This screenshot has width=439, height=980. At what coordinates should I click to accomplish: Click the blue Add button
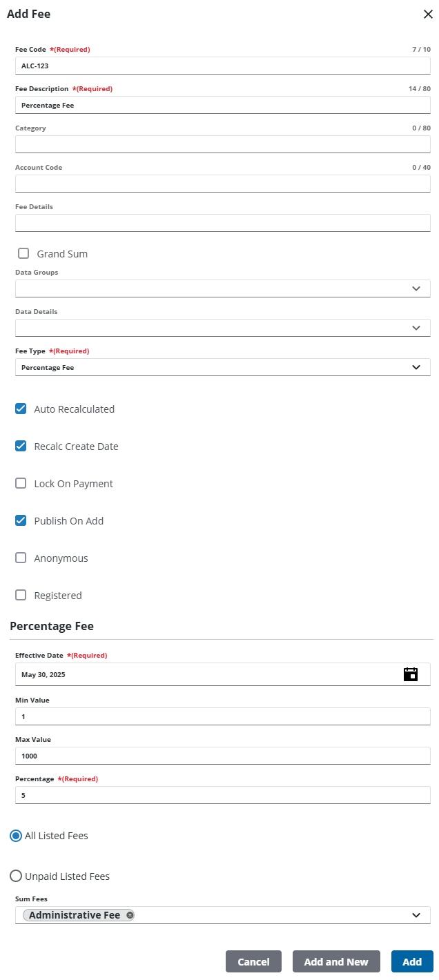pyautogui.click(x=412, y=961)
